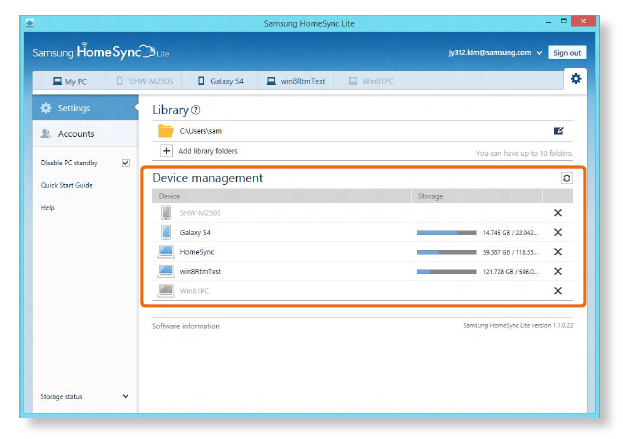Screen dimensions: 623x439
Task: Click the Library help question mark icon
Action: point(195,110)
